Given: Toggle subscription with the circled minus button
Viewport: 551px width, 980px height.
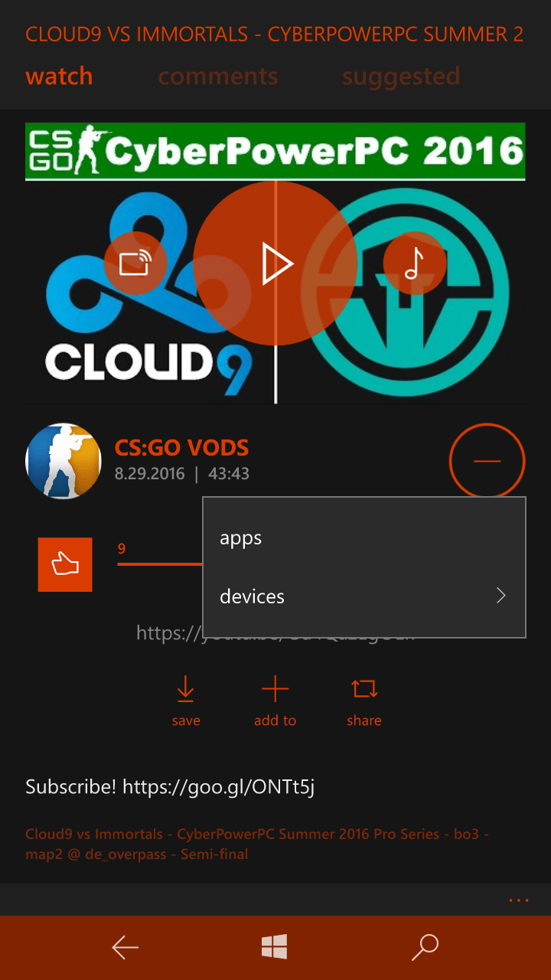Looking at the screenshot, I should (x=487, y=461).
